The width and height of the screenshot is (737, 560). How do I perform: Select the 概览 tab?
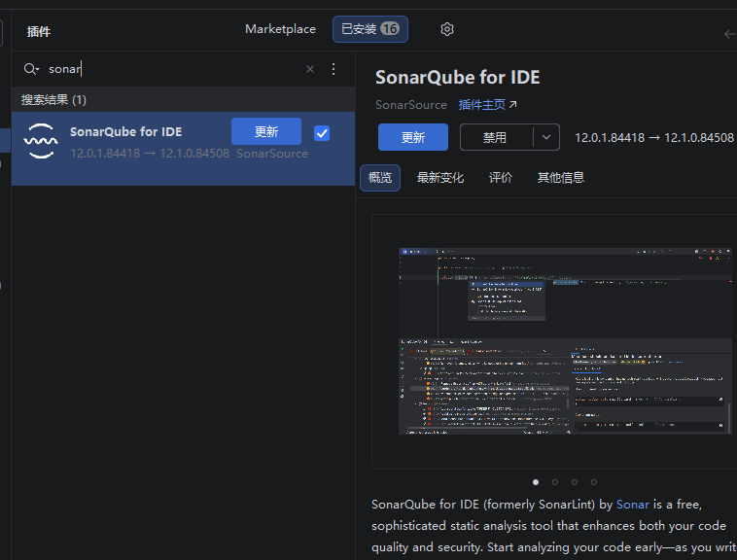pyautogui.click(x=380, y=178)
